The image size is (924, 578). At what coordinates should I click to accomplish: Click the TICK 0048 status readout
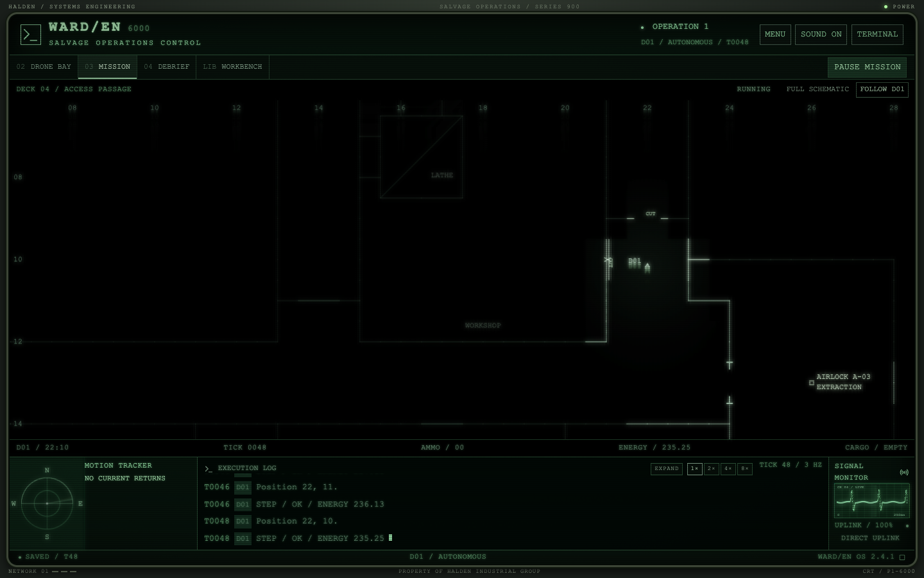point(244,448)
